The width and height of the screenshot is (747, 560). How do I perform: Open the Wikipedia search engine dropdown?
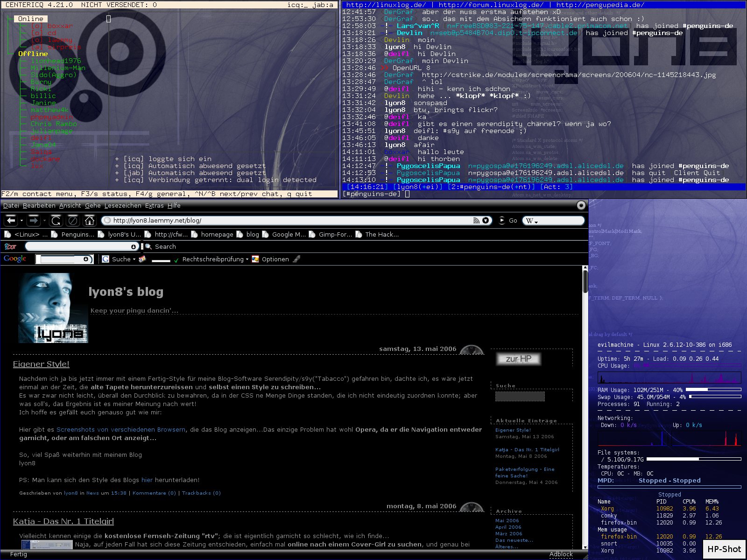[531, 221]
